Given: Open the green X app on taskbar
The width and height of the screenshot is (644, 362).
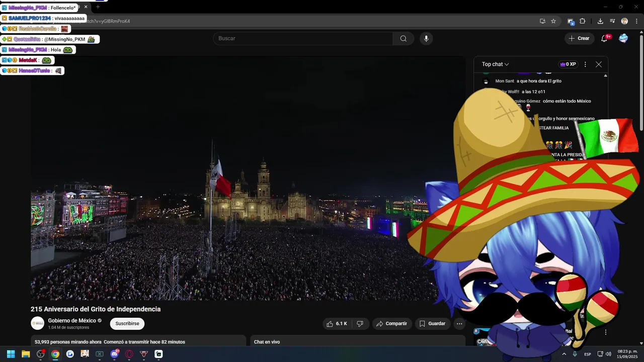Looking at the screenshot, I should coord(100,354).
